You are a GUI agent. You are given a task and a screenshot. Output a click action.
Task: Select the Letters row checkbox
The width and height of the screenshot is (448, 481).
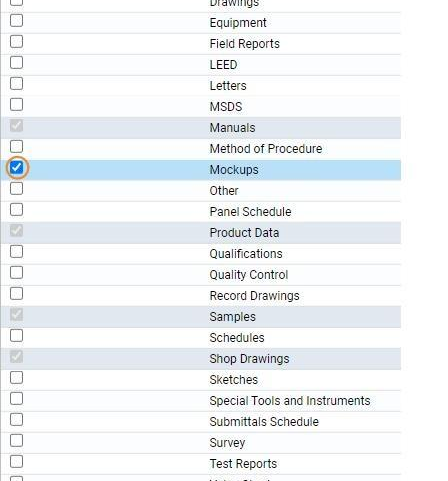(16, 84)
